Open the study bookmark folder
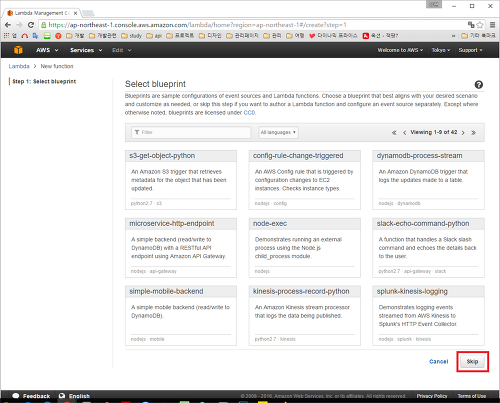Screen dimensions: 500x403 click(x=131, y=36)
